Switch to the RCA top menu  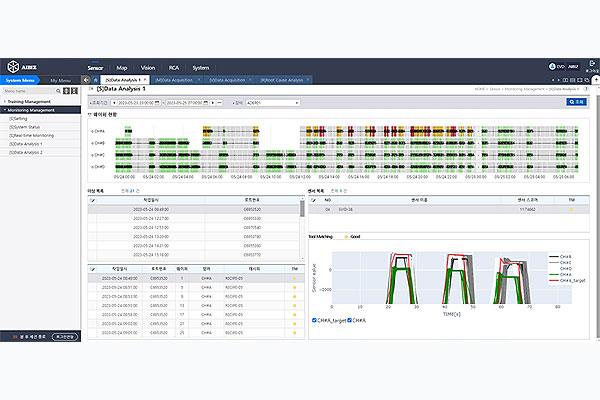174,68
